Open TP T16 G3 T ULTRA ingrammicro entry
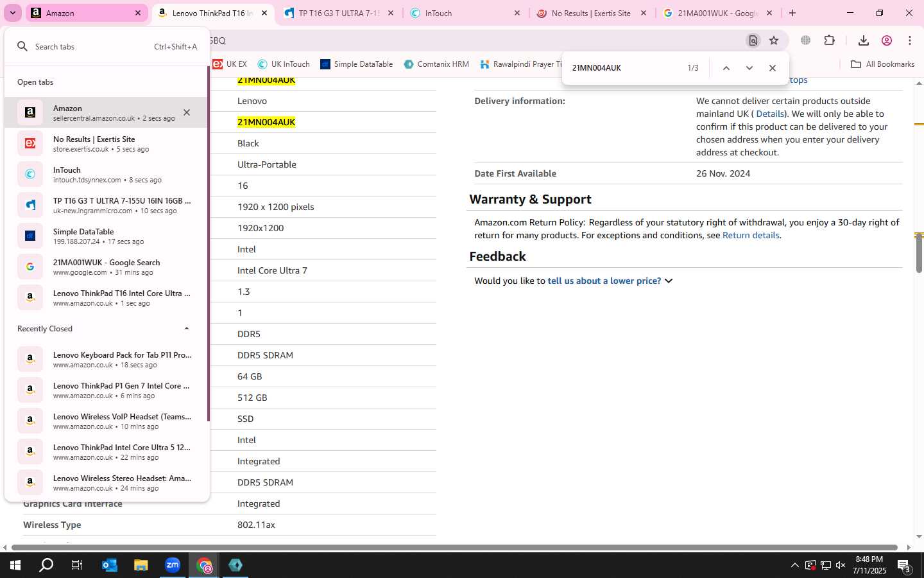924x578 pixels. pyautogui.click(x=107, y=205)
